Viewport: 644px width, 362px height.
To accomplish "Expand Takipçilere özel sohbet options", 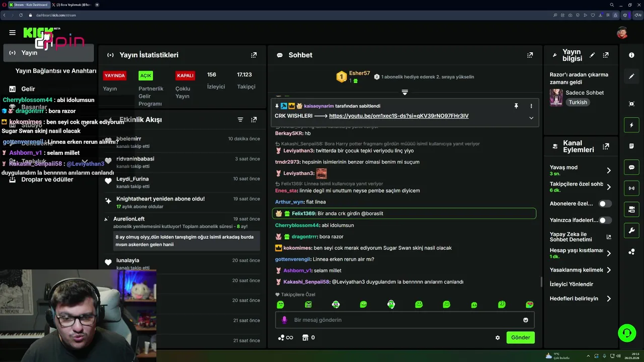I will click(608, 187).
